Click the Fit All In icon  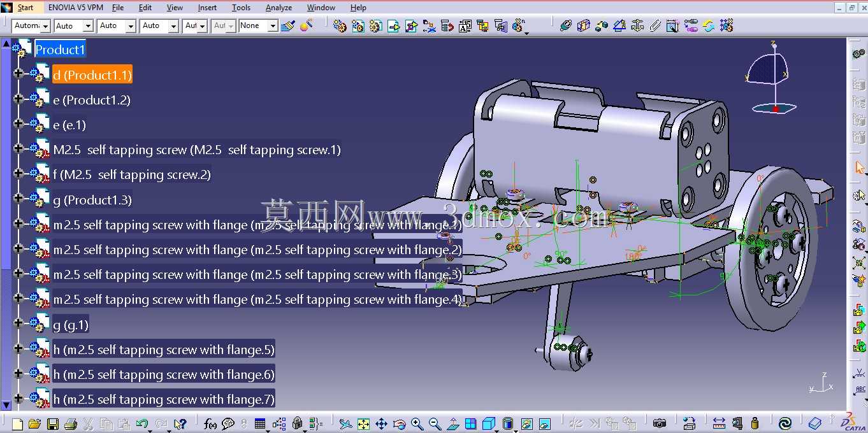point(363,423)
